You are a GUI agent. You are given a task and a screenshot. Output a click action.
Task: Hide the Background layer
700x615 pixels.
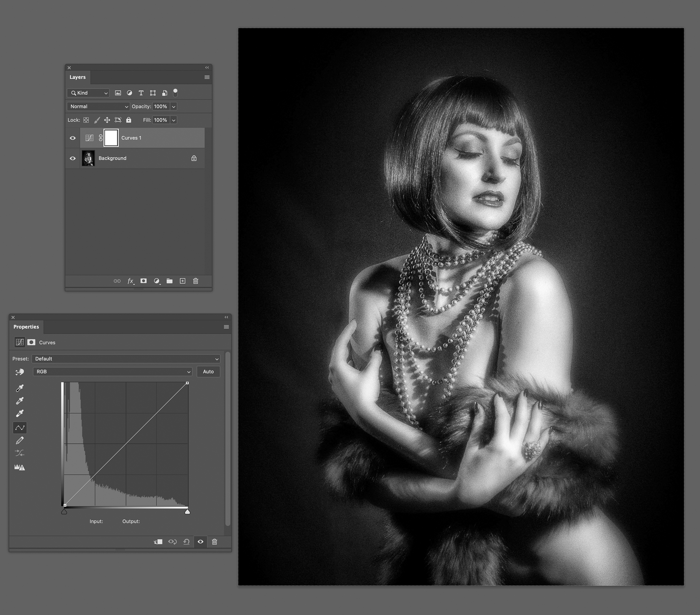click(73, 158)
